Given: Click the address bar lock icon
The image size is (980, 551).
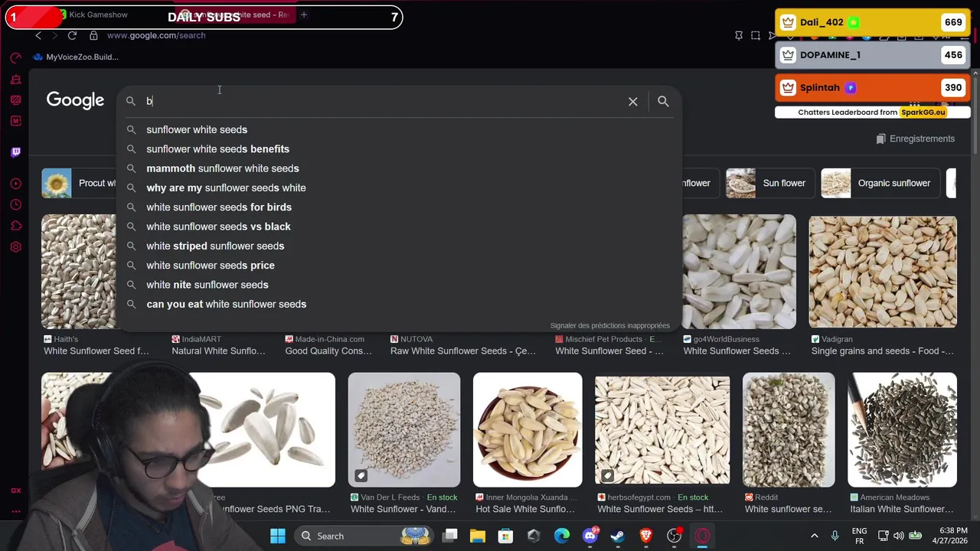Looking at the screenshot, I should click(x=93, y=35).
